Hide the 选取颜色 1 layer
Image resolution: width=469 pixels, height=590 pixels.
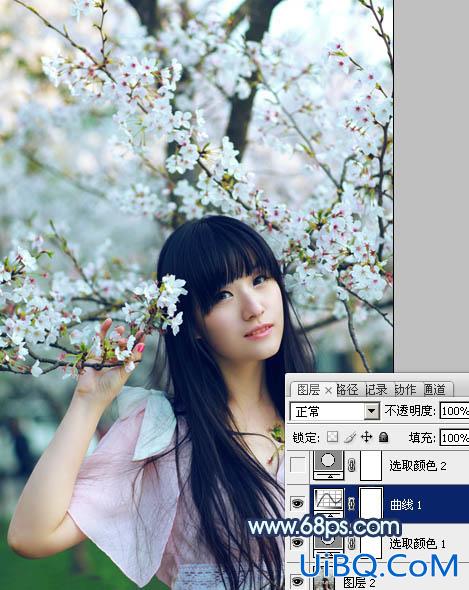(297, 542)
